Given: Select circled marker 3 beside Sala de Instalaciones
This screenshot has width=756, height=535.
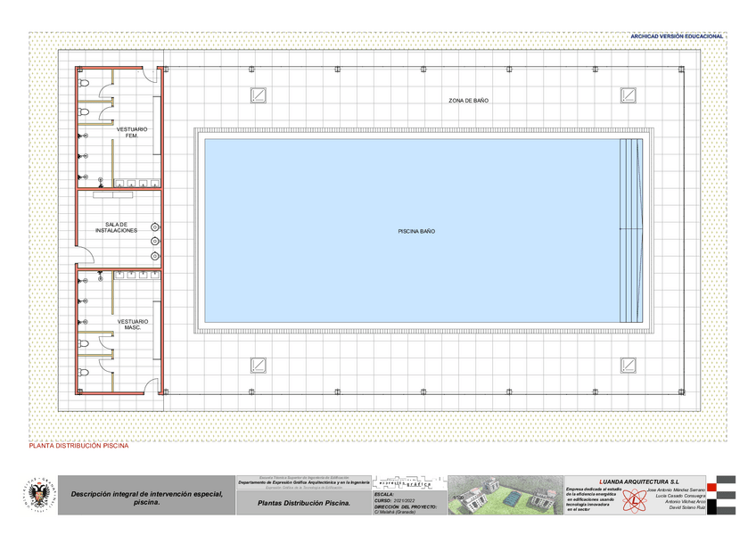Looking at the screenshot, I should click(x=153, y=256).
